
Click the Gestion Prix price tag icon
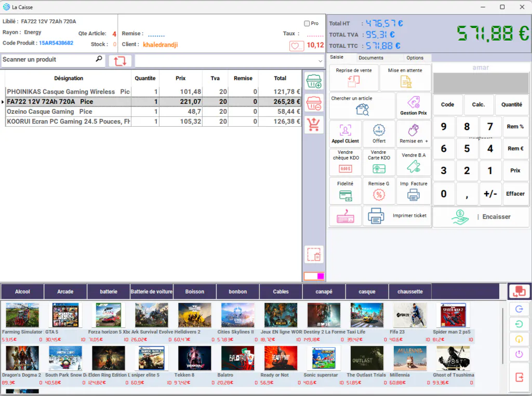coord(414,102)
